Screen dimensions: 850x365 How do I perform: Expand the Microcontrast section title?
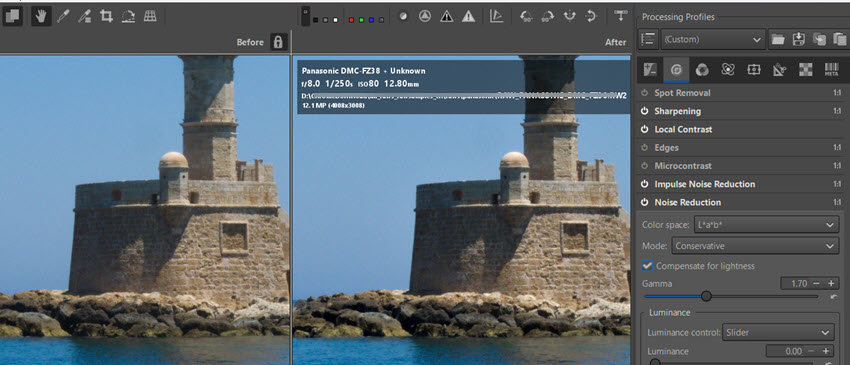click(x=683, y=166)
